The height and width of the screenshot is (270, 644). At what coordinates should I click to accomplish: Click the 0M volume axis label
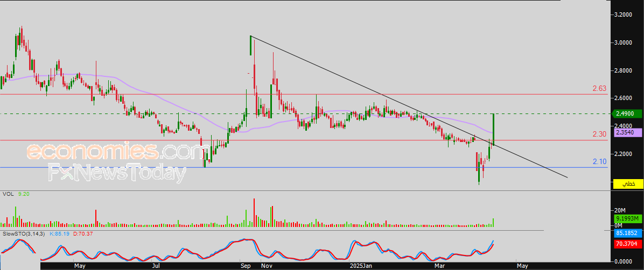[x=618, y=226]
